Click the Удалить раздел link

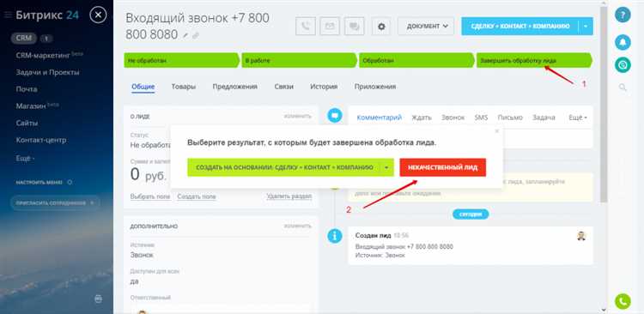coord(289,196)
